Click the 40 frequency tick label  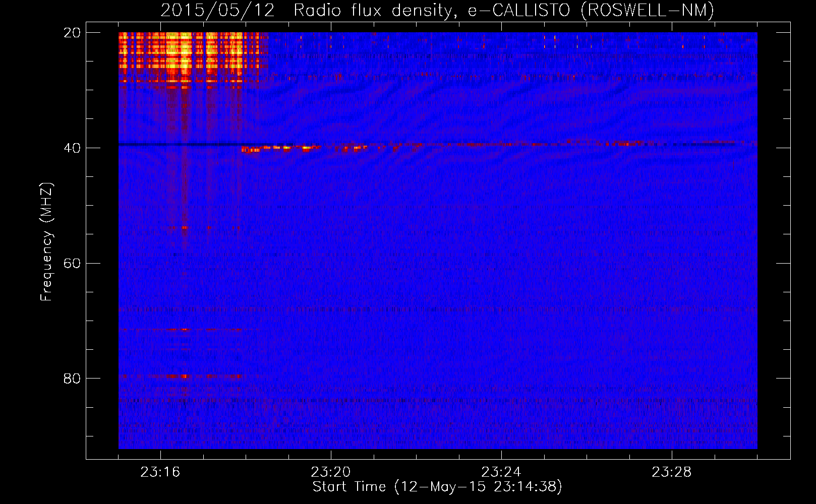tap(72, 148)
